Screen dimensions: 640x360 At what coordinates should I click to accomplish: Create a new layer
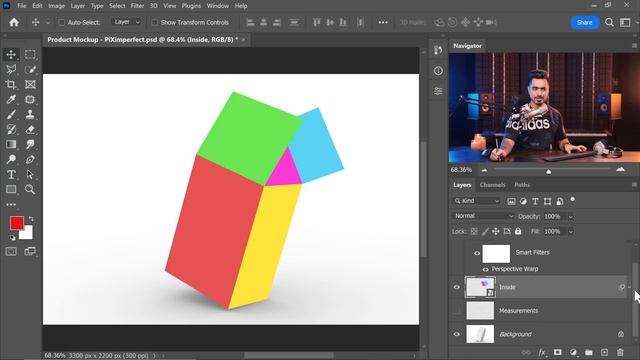pyautogui.click(x=604, y=352)
